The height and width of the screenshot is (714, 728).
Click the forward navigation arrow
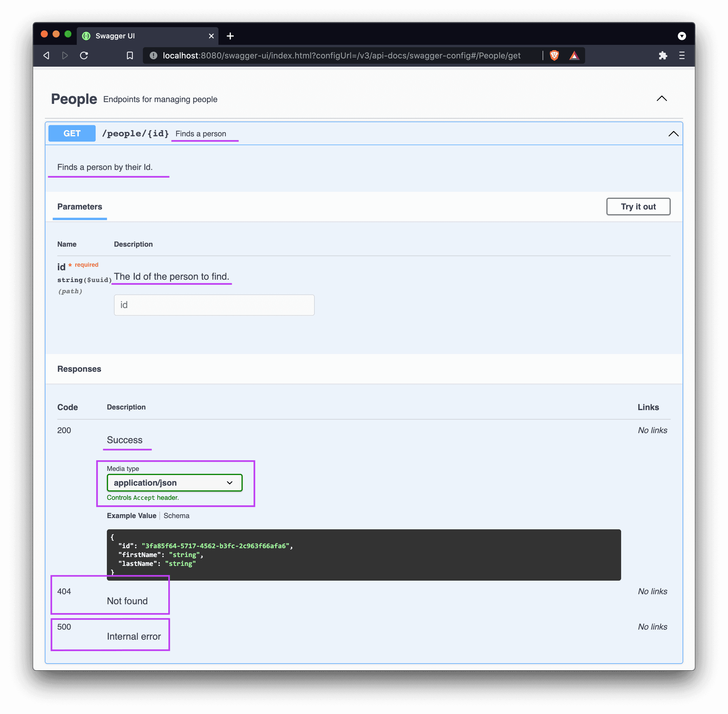click(65, 55)
